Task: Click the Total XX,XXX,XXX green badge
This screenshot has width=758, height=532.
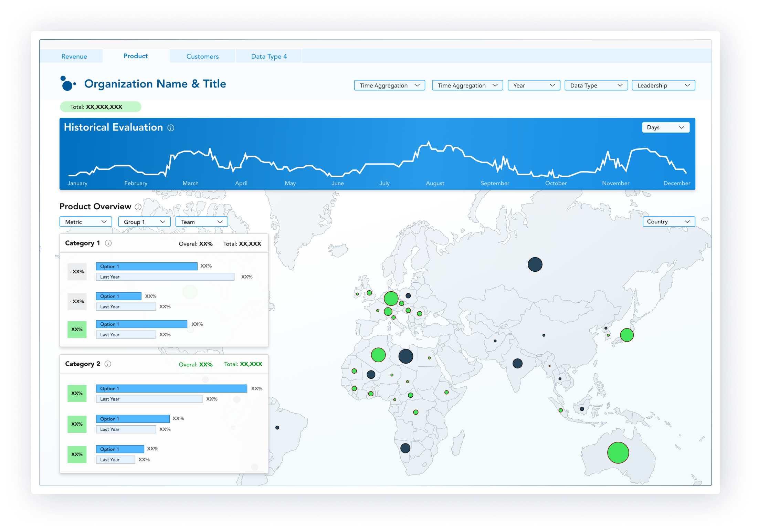Action: point(101,107)
